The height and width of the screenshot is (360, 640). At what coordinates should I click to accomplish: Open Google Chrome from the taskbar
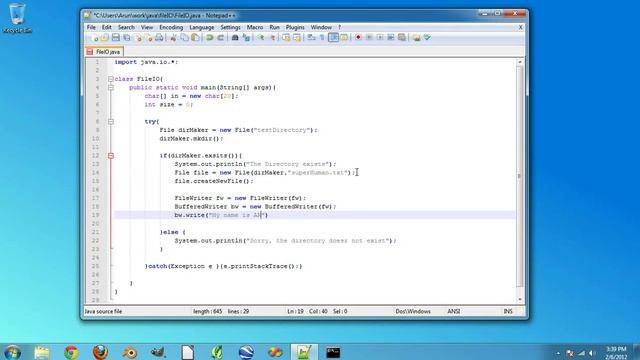[x=71, y=353]
